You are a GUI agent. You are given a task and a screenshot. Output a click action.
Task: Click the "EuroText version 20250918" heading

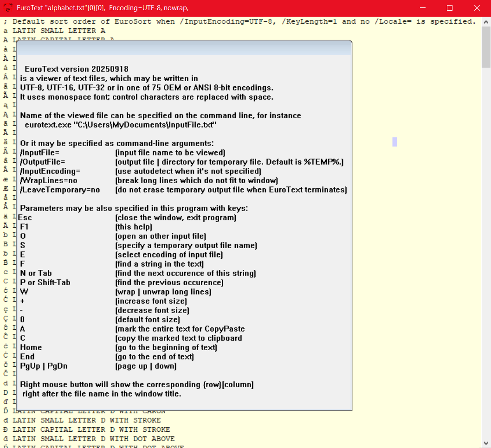coord(77,69)
